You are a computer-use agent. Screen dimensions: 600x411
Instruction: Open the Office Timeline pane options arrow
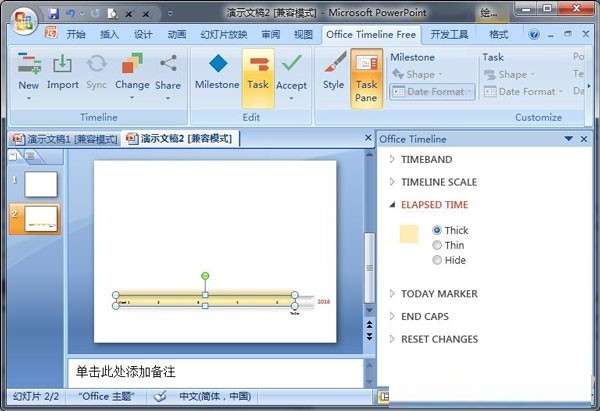click(x=568, y=139)
